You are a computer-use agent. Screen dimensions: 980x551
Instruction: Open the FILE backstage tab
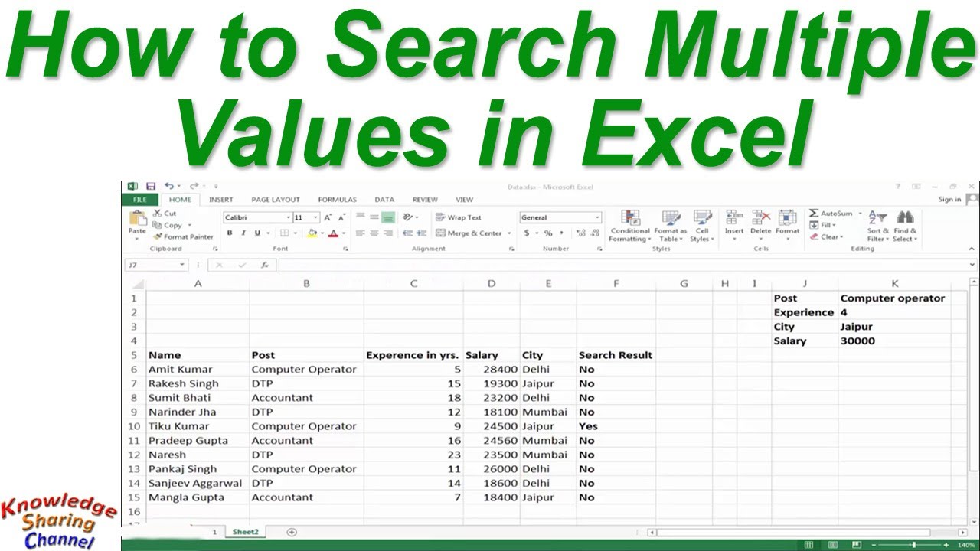coord(139,200)
